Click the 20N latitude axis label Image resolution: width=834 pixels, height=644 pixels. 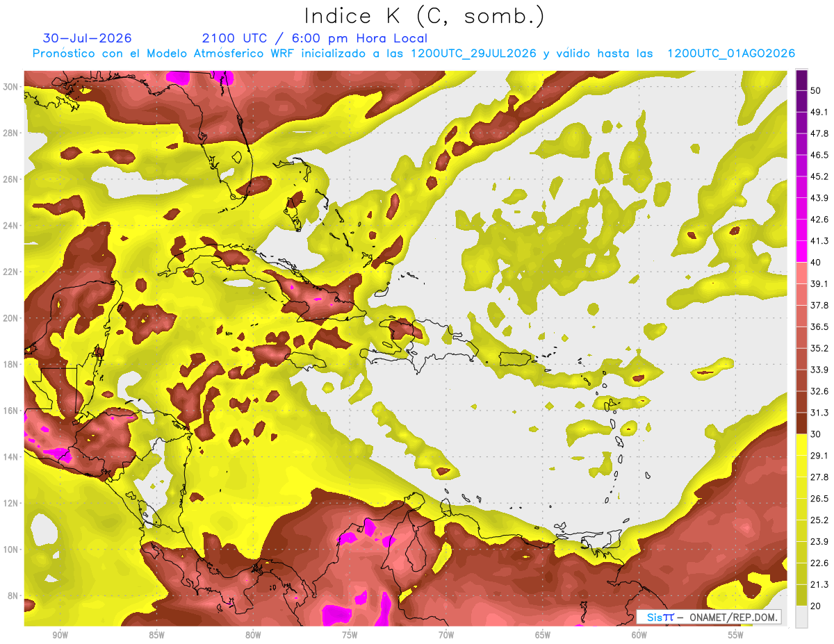pos(10,318)
